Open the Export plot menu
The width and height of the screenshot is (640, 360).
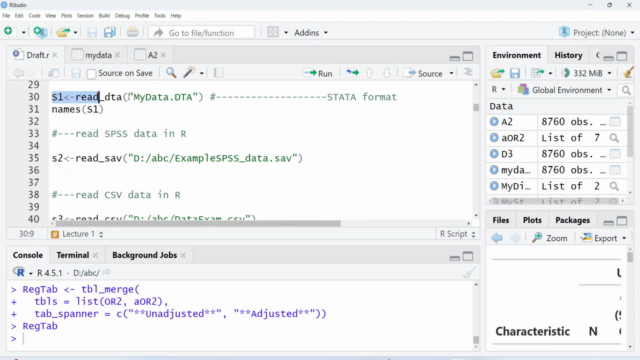(x=603, y=238)
